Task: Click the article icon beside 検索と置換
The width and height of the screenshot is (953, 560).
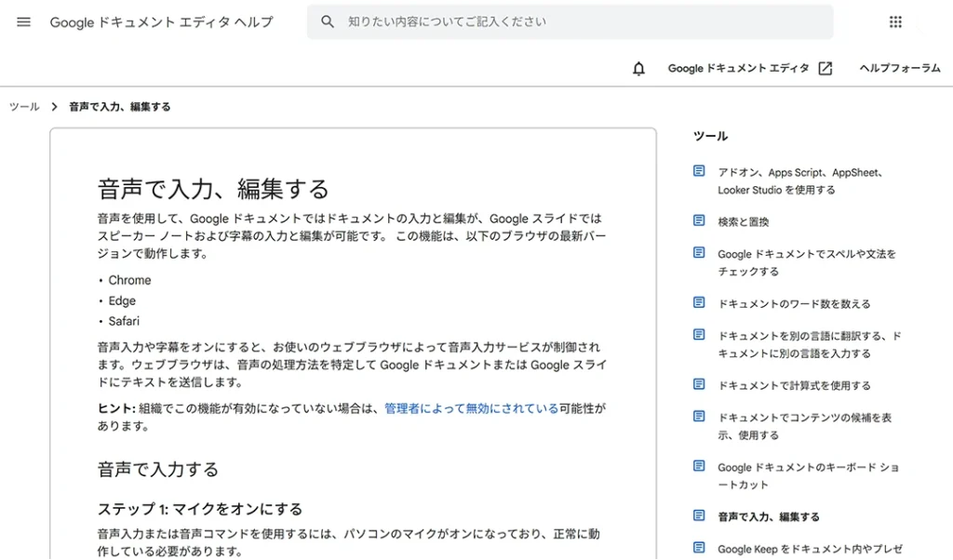Action: coord(699,221)
